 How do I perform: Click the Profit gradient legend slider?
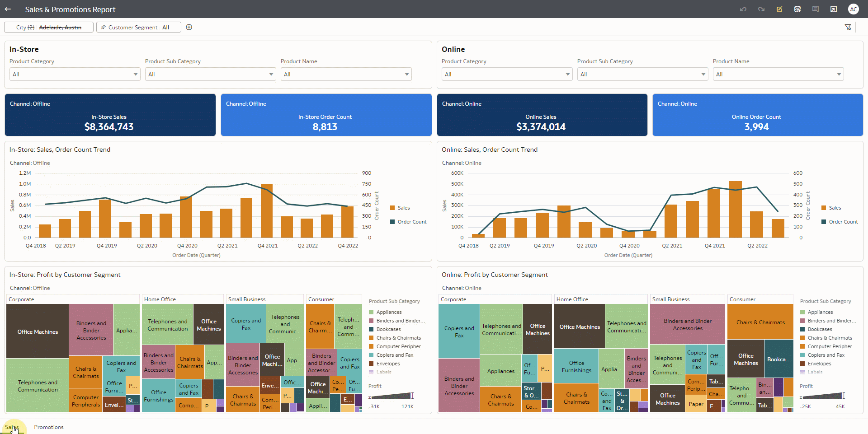(x=411, y=396)
